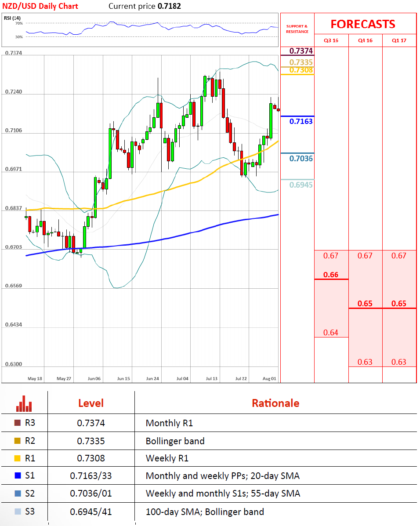
Task: Click the bold 0.66 forecast under Q3 16
Action: pyautogui.click(x=331, y=275)
